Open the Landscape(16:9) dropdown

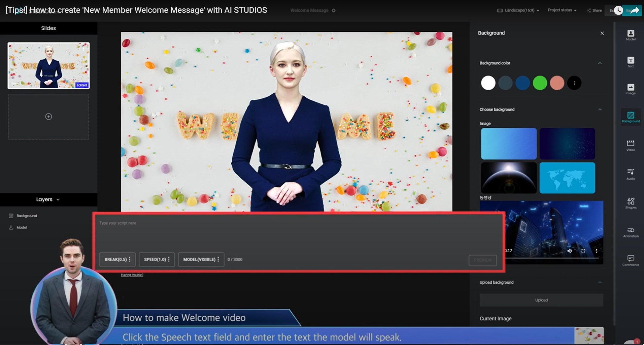click(518, 10)
